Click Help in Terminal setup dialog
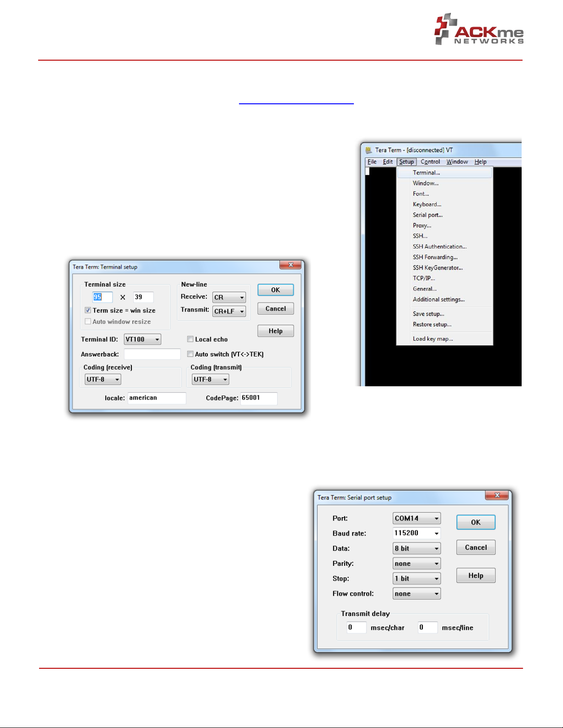The width and height of the screenshot is (563, 728). click(x=276, y=331)
